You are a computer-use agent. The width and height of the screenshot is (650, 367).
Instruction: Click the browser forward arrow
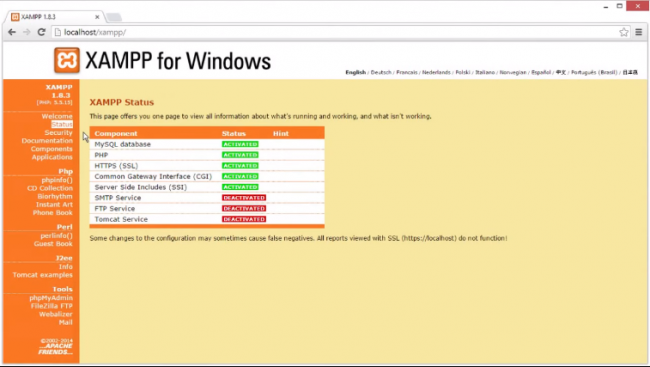(x=27, y=32)
